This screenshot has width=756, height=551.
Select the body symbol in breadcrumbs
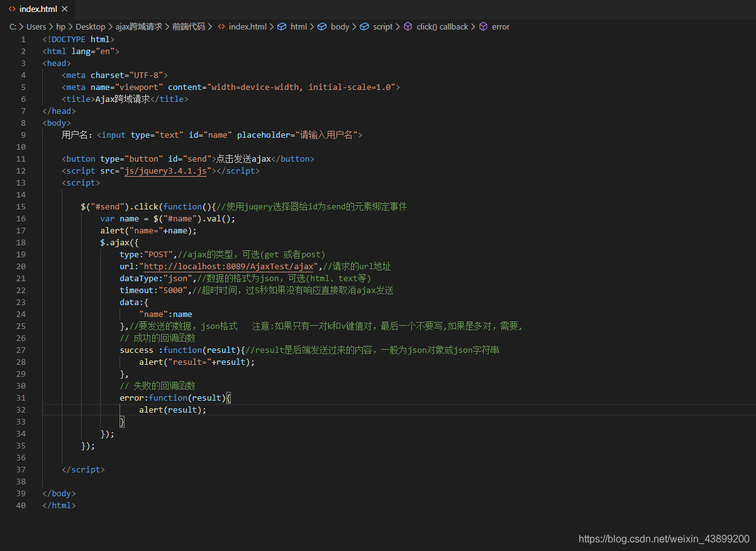333,26
